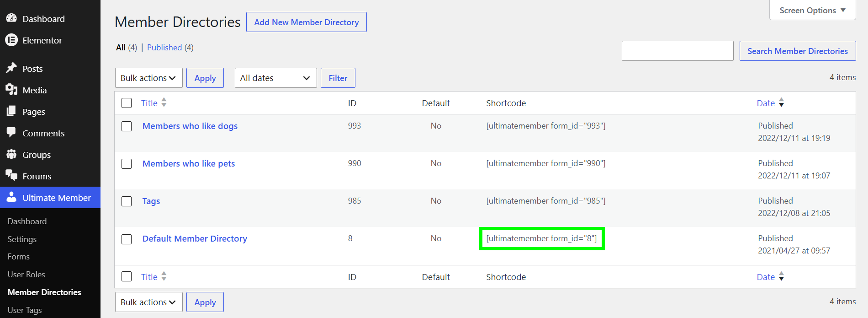This screenshot has width=868, height=318.
Task: Sort by the top Date column header
Action: click(x=766, y=103)
